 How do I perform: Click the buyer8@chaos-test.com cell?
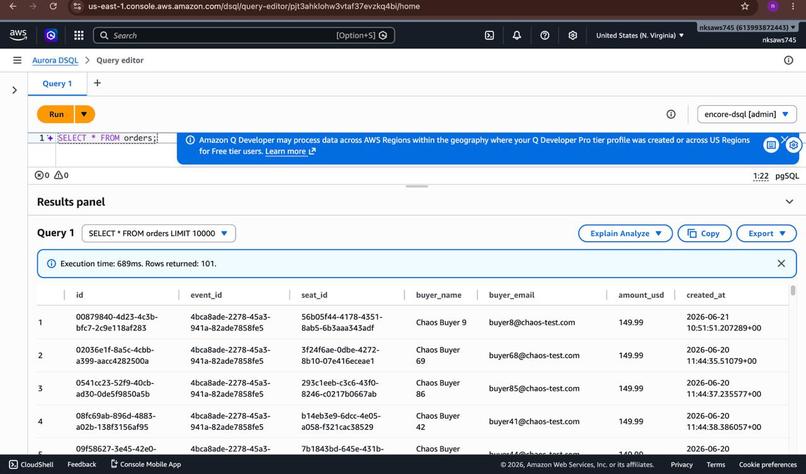point(532,322)
